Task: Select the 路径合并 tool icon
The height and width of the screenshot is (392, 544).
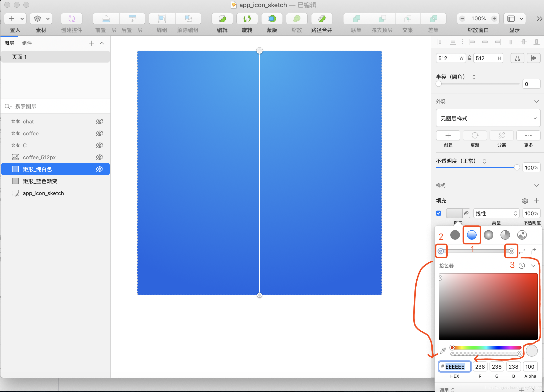Action: (321, 18)
